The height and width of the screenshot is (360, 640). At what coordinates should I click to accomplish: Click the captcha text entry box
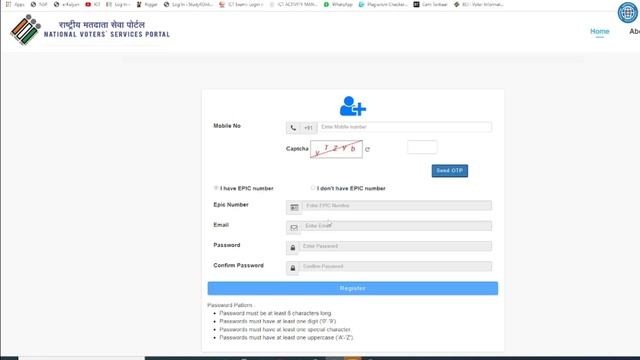coord(422,147)
